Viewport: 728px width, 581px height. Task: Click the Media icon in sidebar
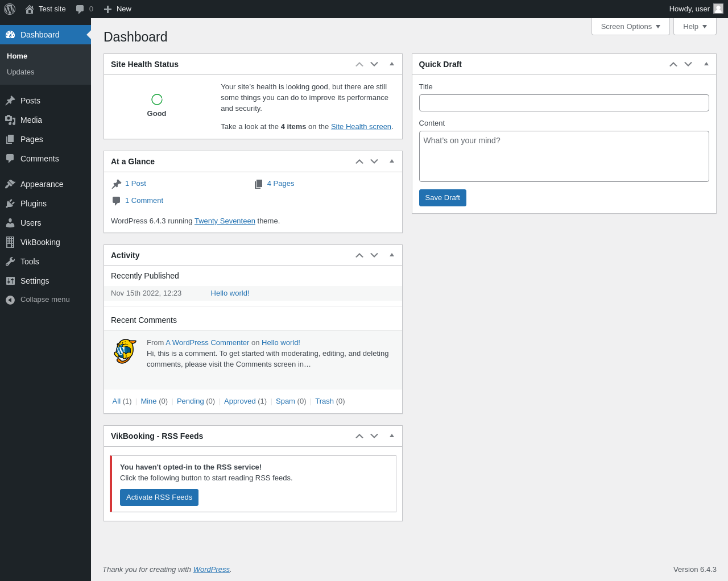click(x=10, y=120)
